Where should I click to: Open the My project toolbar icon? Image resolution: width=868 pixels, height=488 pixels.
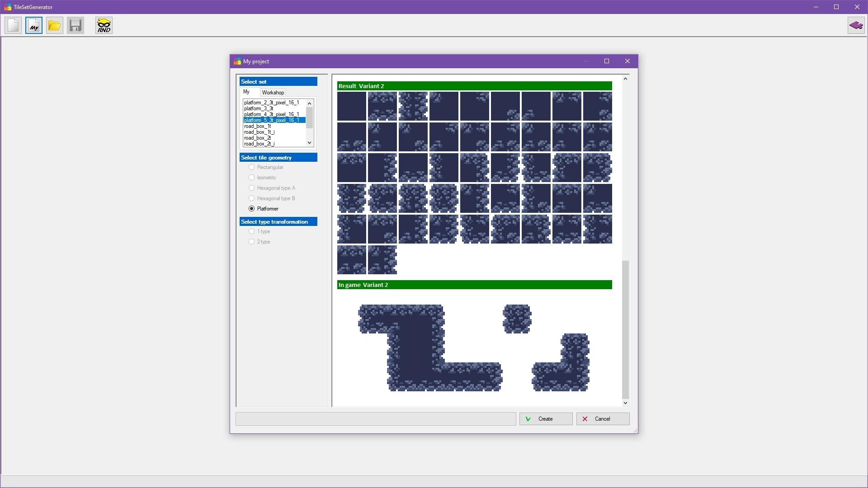(34, 25)
